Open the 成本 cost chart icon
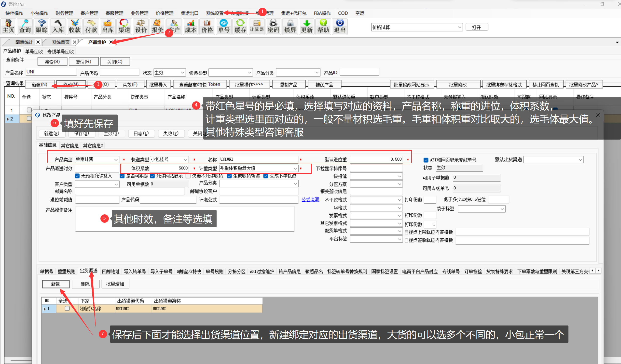 191,26
